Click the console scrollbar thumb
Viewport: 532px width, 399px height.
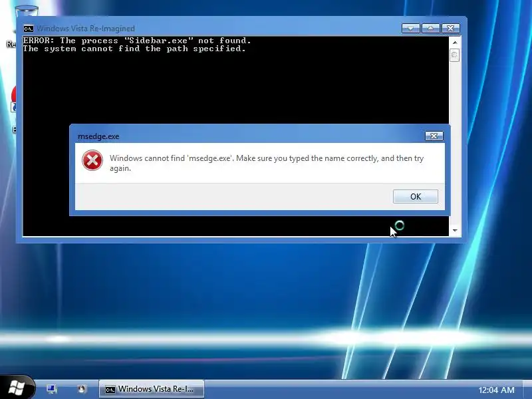[x=455, y=55]
